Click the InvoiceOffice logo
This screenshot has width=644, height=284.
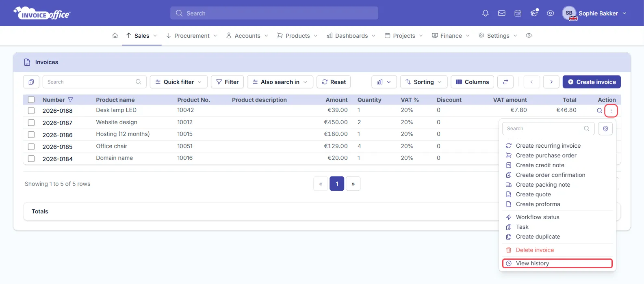click(42, 13)
